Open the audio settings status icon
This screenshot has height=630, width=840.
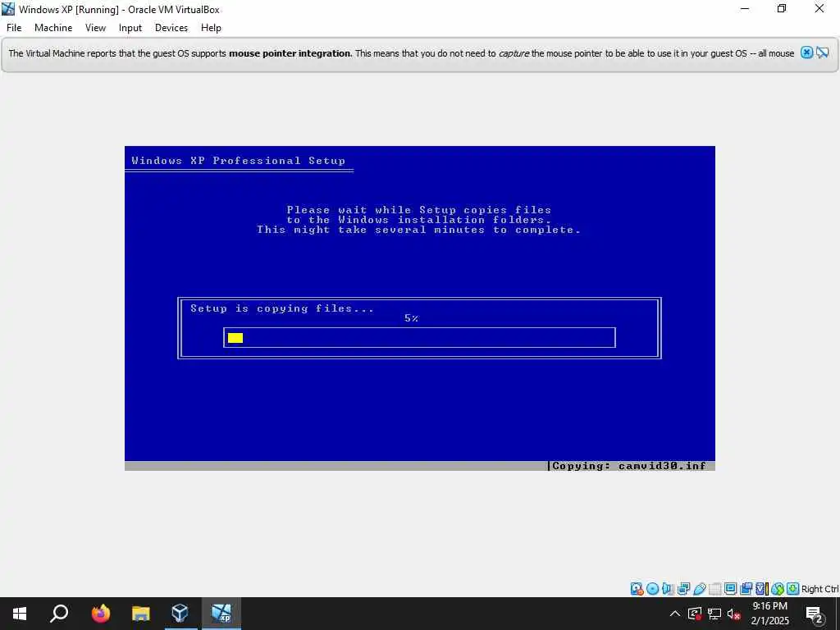point(668,589)
